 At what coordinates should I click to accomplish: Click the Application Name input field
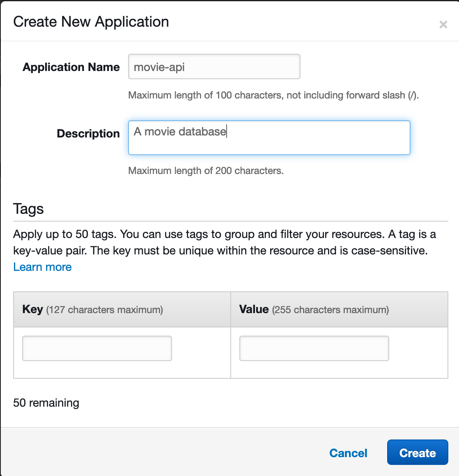coord(214,66)
